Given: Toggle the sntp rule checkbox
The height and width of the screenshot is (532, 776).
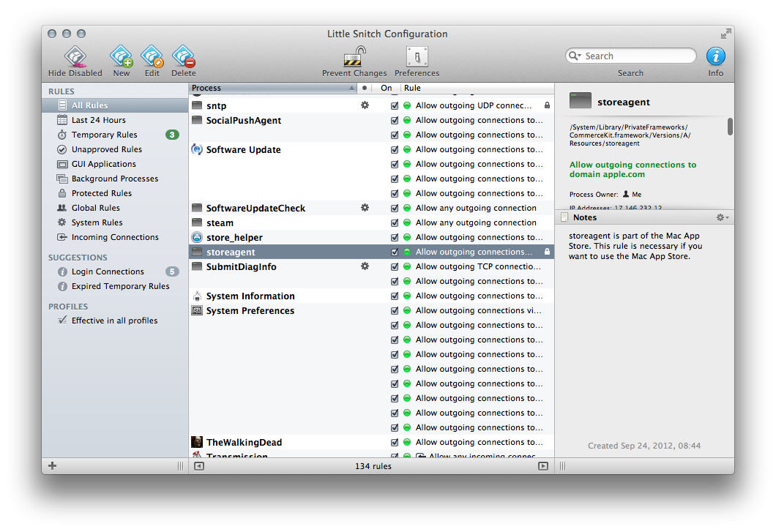Looking at the screenshot, I should point(395,105).
